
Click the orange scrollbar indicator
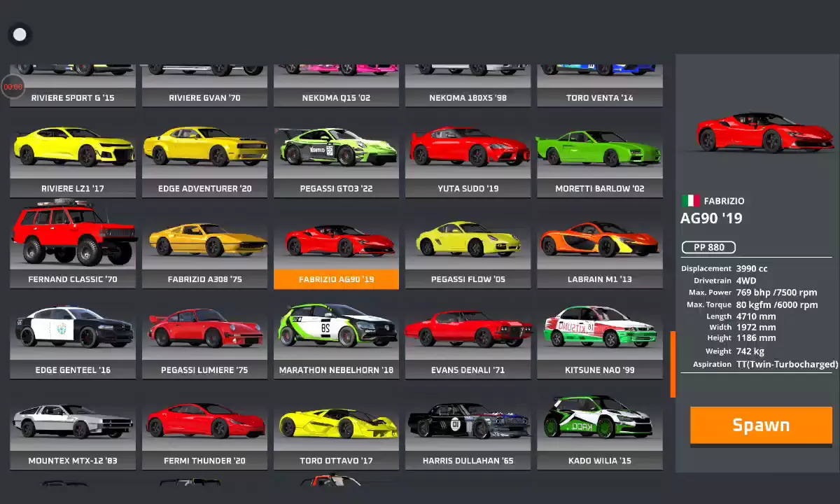pyautogui.click(x=673, y=364)
